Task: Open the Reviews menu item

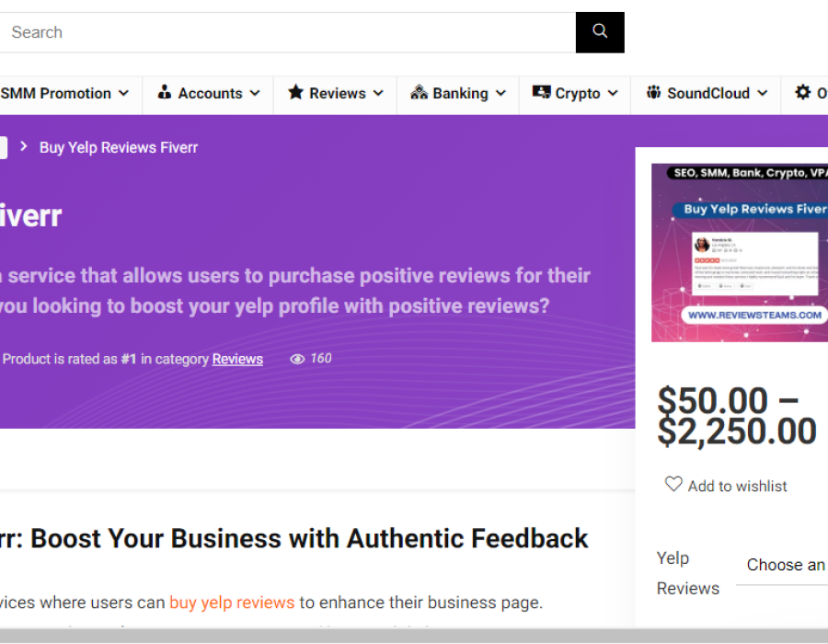Action: [x=338, y=94]
